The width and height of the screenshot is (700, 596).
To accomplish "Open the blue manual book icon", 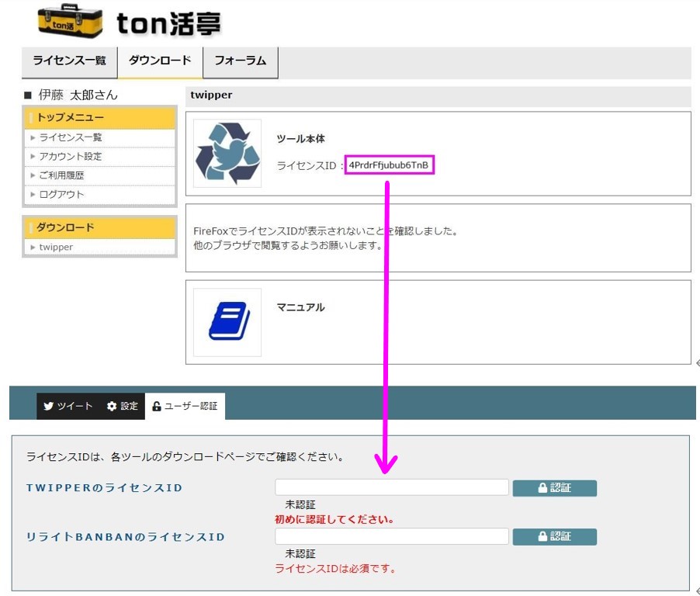I will (227, 322).
